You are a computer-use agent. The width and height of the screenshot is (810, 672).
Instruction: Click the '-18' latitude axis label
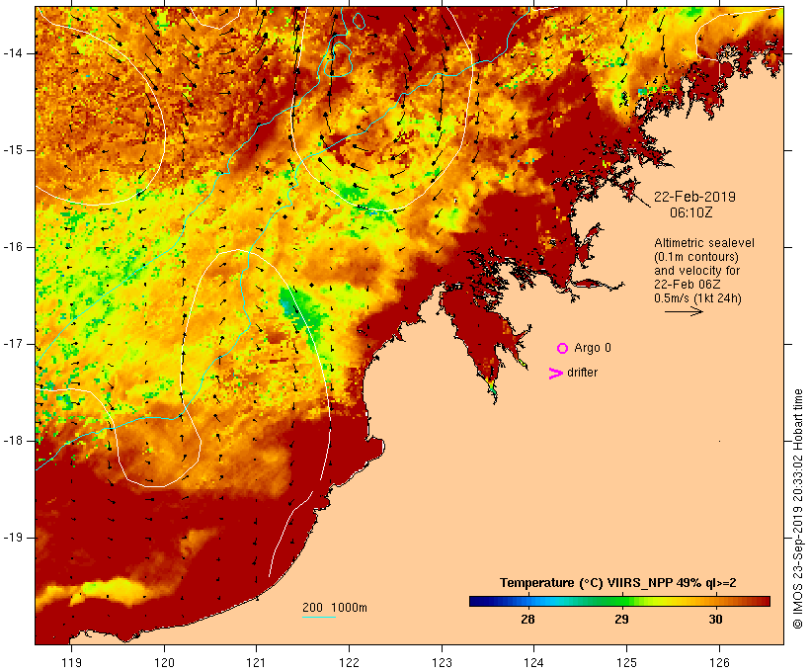click(x=13, y=441)
